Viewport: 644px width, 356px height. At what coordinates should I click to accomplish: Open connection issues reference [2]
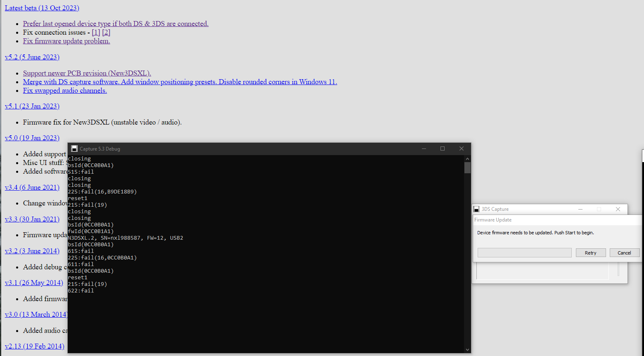[106, 32]
